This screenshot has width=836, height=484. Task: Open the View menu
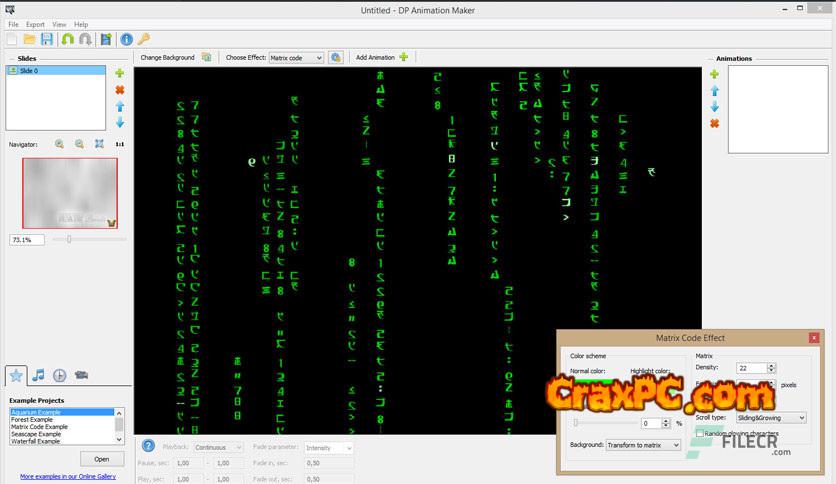pyautogui.click(x=59, y=25)
